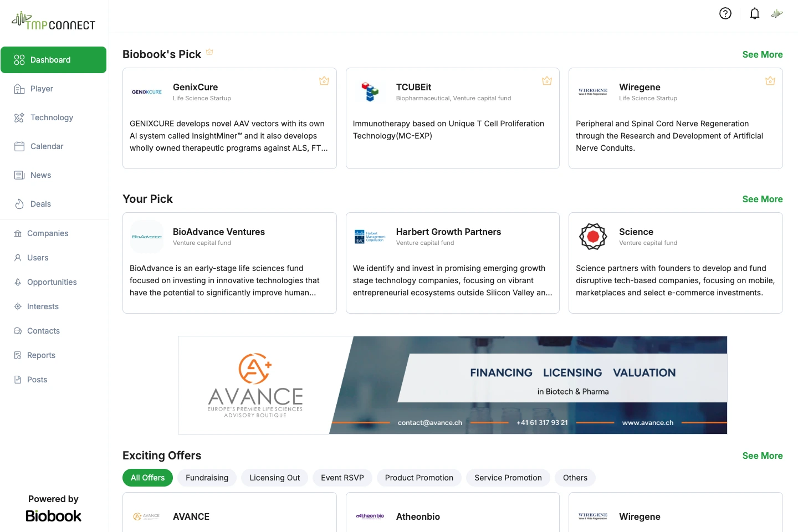Viewport: 798px width, 532px height.
Task: Click the Science red hexagon logo
Action: point(593,237)
